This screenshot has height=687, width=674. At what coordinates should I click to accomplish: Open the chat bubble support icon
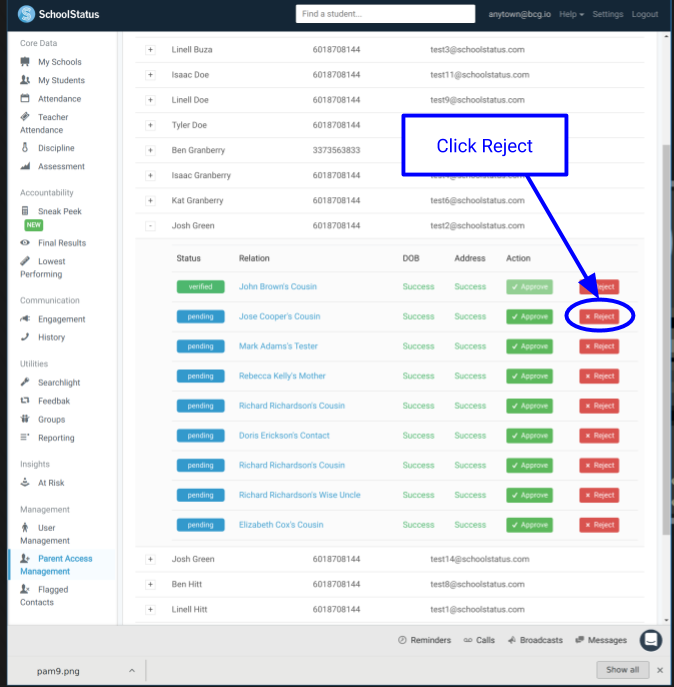(650, 640)
